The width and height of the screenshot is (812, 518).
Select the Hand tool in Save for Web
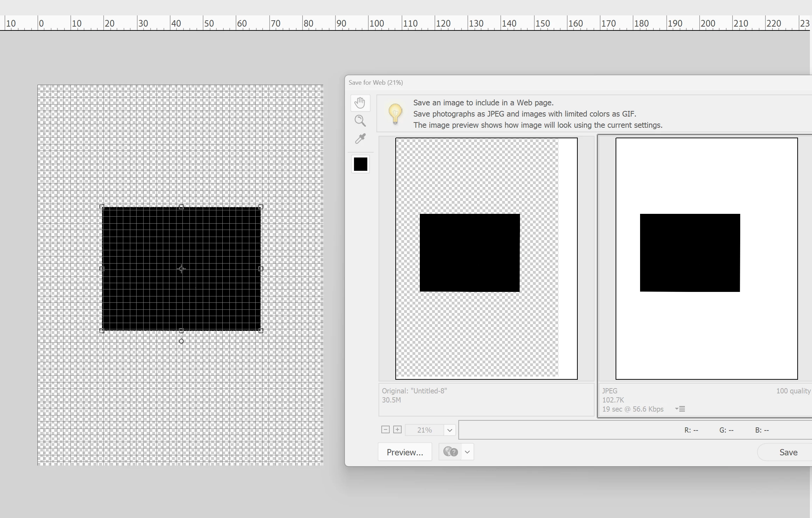360,103
